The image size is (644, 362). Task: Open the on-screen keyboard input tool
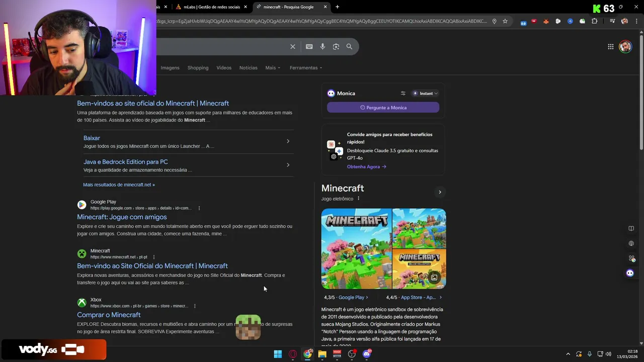[x=309, y=47]
